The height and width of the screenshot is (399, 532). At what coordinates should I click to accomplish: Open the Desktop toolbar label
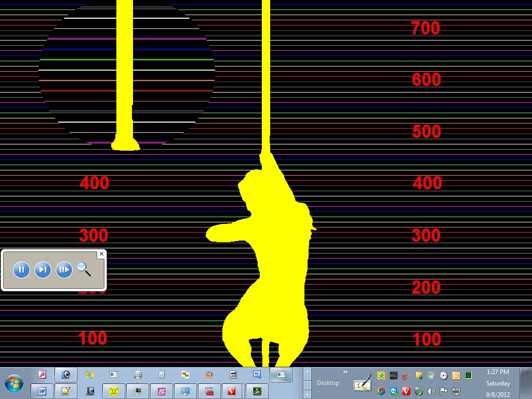pos(328,383)
